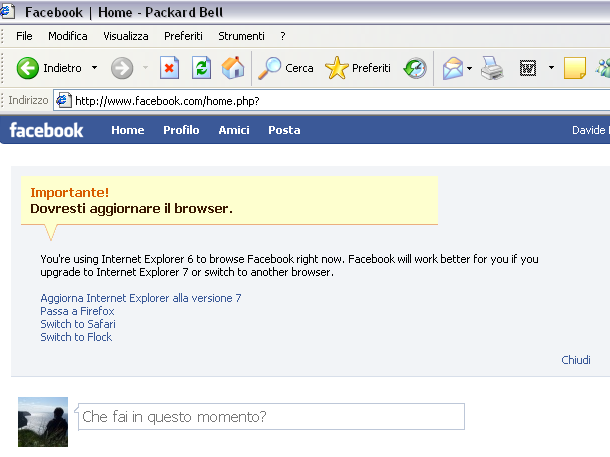Open the File menu

tap(24, 36)
